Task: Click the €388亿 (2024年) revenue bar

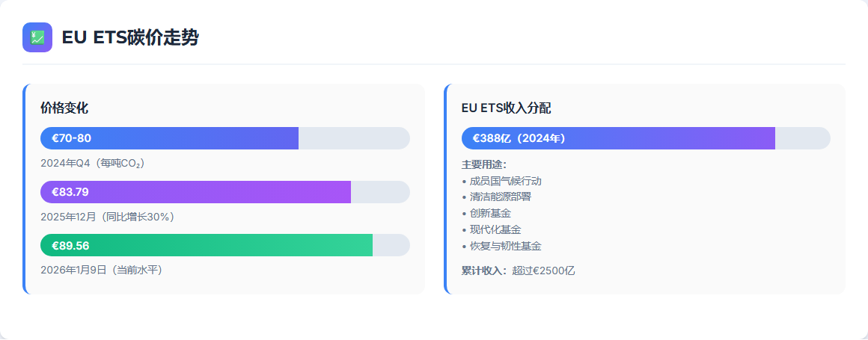Action: (618, 138)
